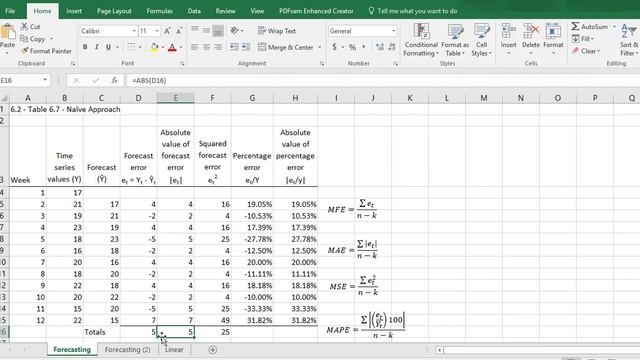
Task: Click the Fill button
Action: click(583, 39)
